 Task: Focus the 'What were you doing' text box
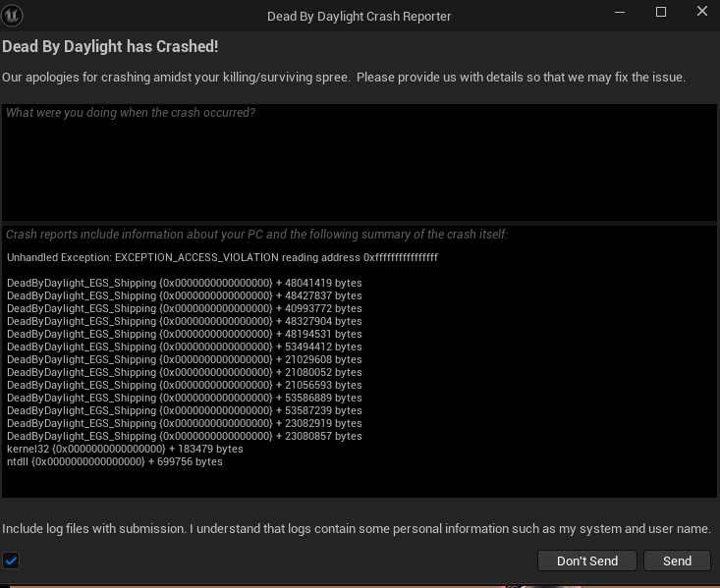[x=360, y=163]
